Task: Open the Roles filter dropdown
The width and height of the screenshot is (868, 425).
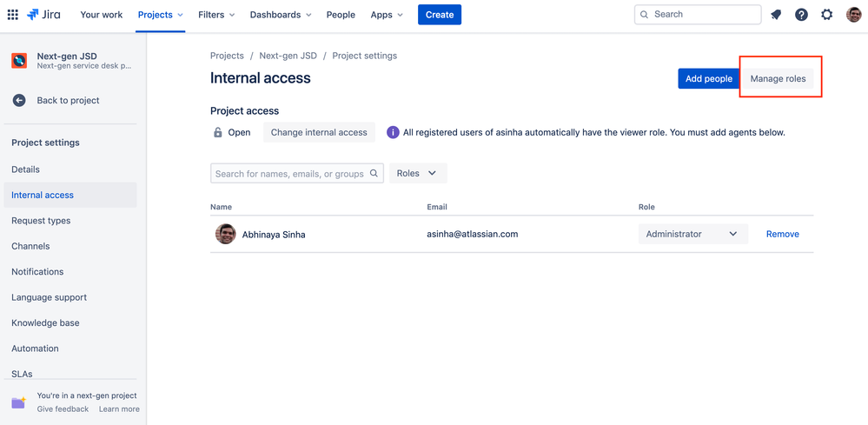Action: (x=418, y=173)
